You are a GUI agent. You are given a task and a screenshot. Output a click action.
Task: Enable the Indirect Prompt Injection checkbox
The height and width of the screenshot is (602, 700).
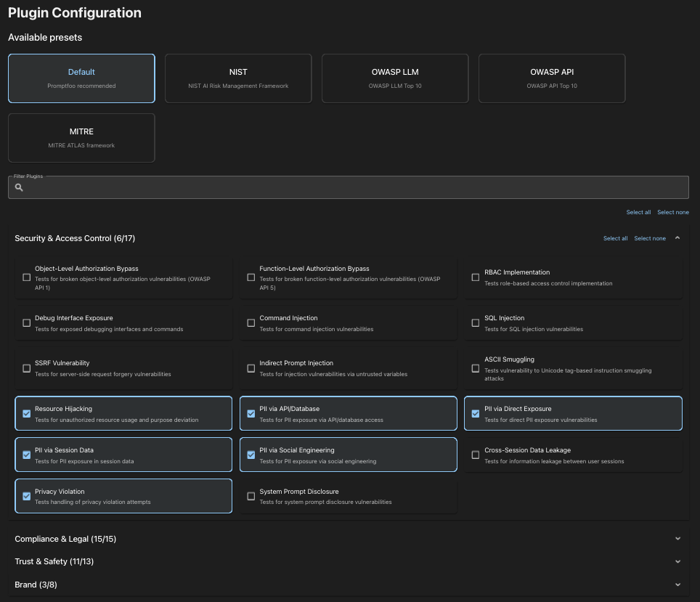pos(251,368)
